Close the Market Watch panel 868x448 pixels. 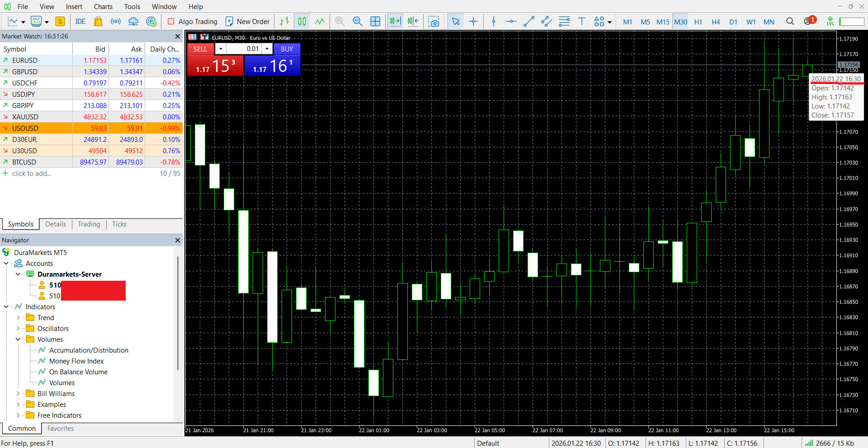(178, 36)
